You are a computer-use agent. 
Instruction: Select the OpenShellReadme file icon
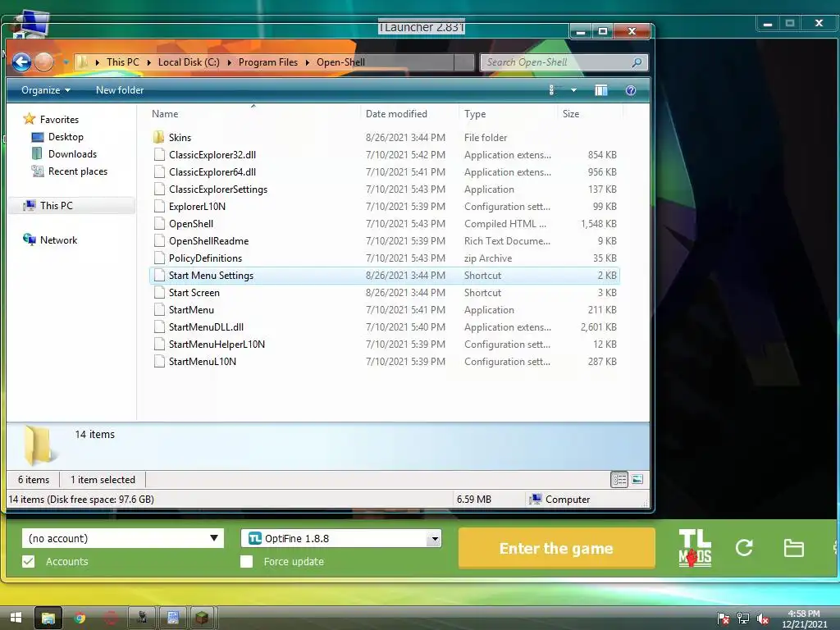159,241
